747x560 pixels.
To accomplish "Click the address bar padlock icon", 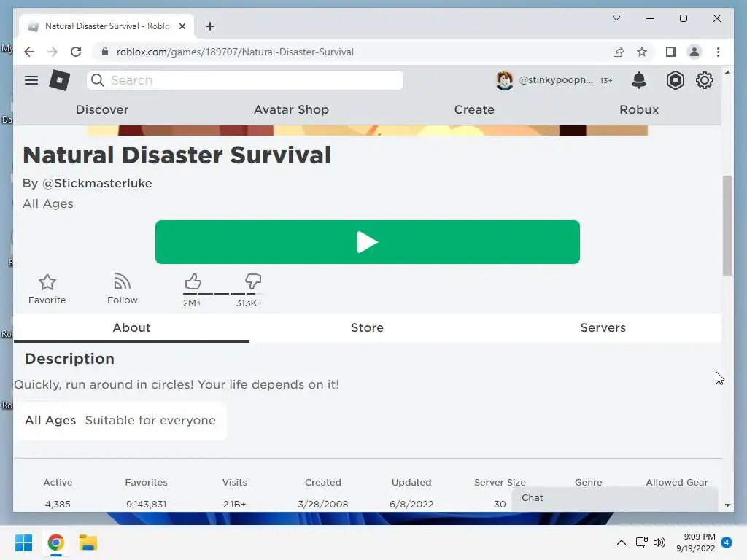I will click(105, 52).
